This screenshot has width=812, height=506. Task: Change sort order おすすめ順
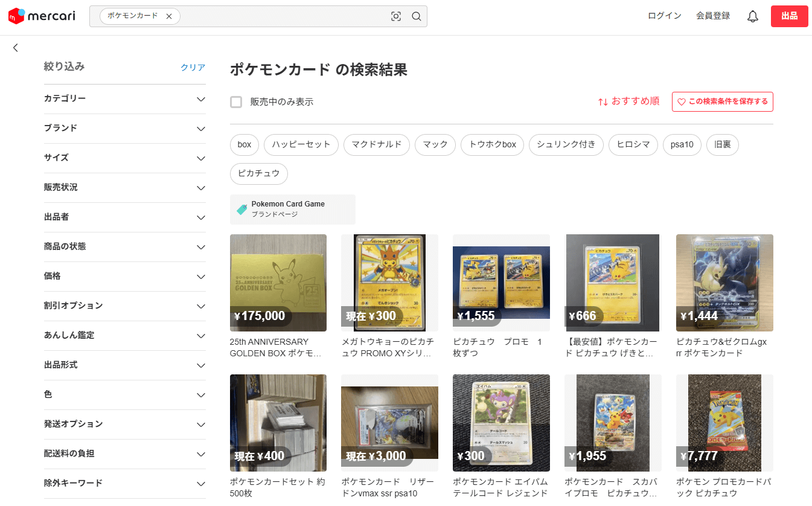tap(628, 101)
